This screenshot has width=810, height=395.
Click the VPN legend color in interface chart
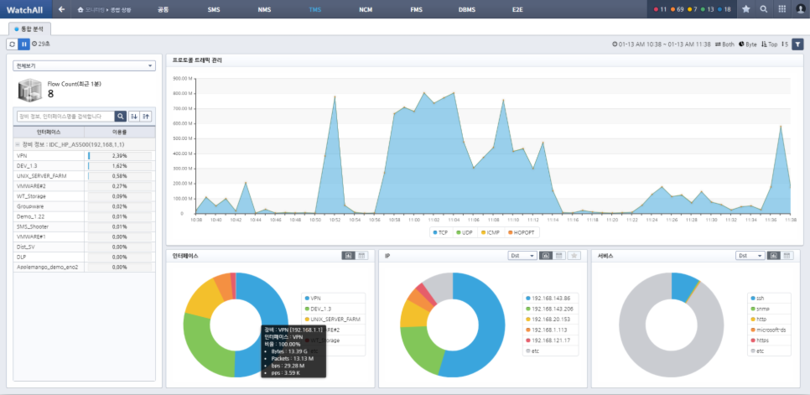[x=307, y=298]
